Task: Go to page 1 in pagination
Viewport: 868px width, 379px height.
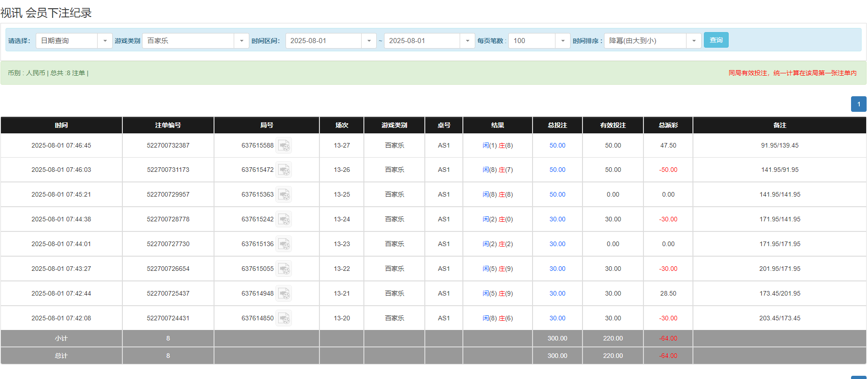Action: (x=858, y=104)
